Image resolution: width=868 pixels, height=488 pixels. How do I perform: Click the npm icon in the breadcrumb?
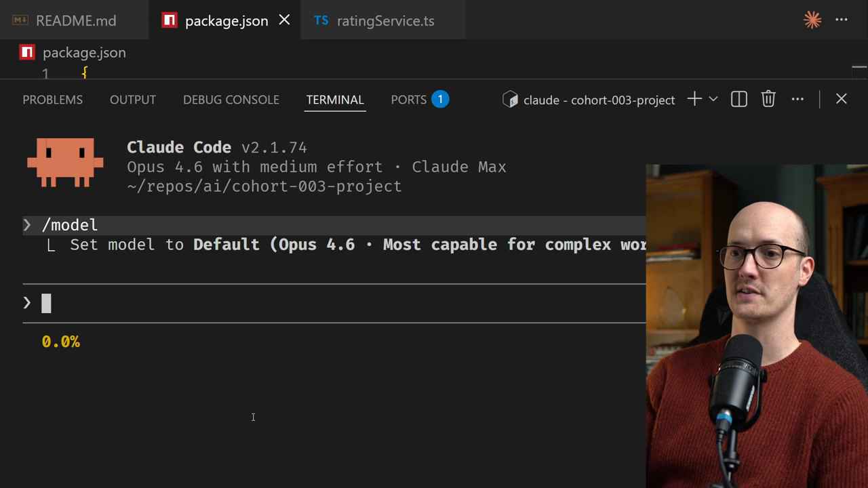[27, 52]
